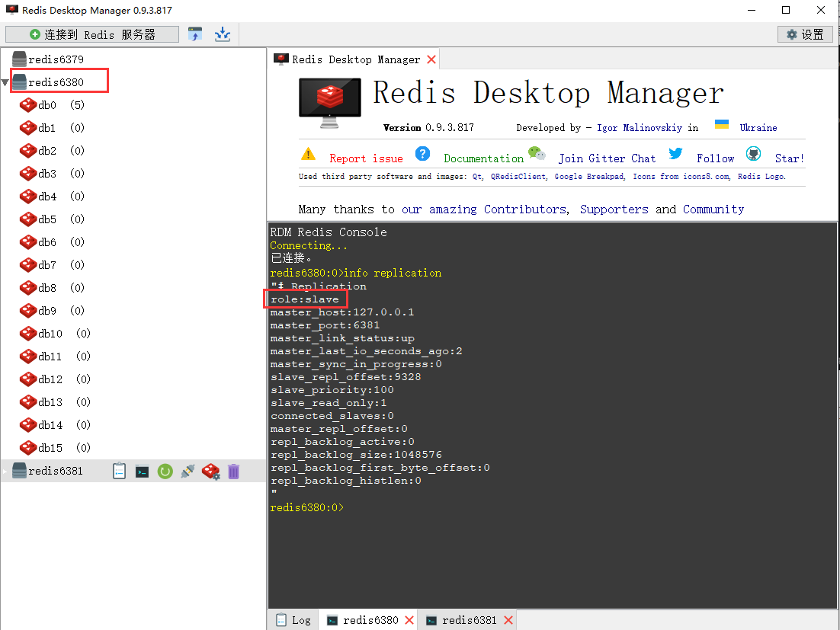Open the Redis Logo link
The height and width of the screenshot is (630, 840).
pos(761,177)
